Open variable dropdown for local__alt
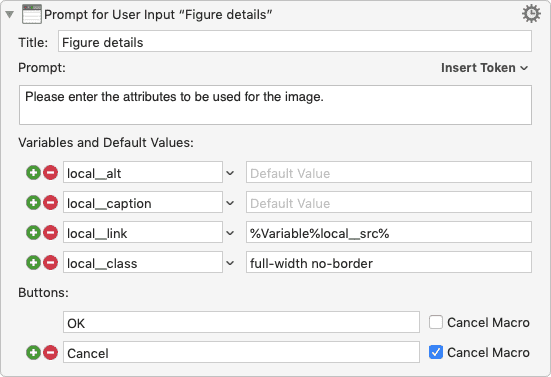 point(230,173)
